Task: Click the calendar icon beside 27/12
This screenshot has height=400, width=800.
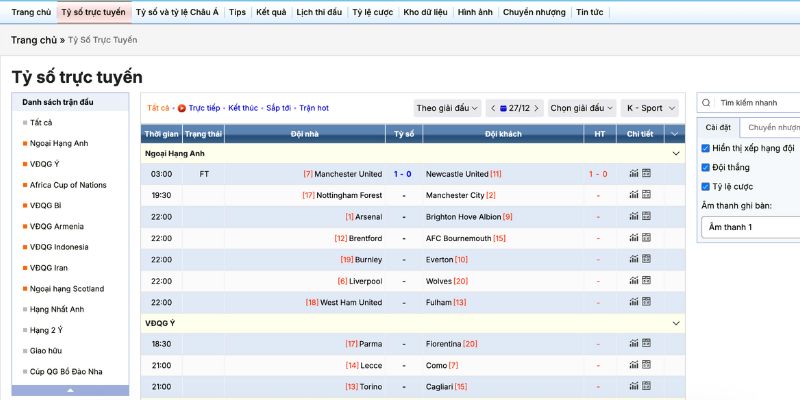Action: click(504, 108)
